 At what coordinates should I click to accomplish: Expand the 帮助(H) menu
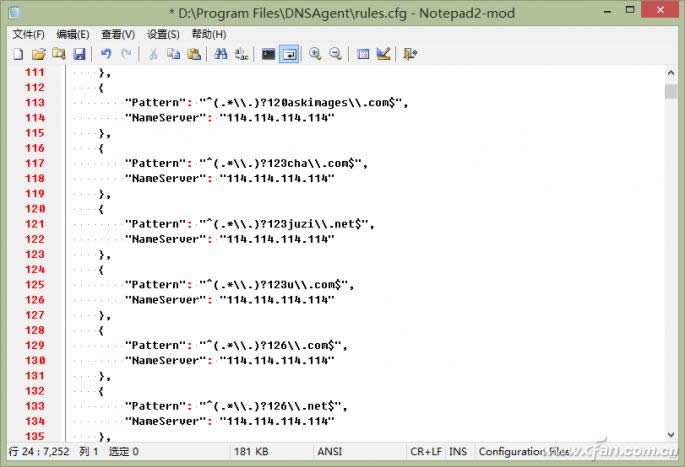tap(208, 34)
